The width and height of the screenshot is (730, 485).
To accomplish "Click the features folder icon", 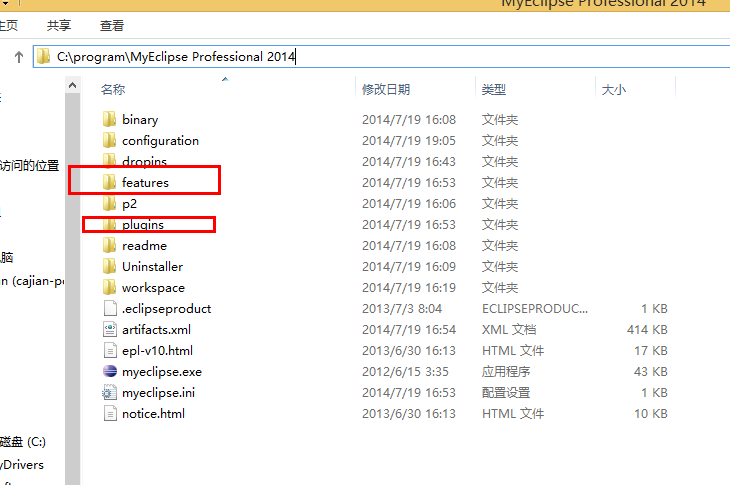I will tap(109, 182).
